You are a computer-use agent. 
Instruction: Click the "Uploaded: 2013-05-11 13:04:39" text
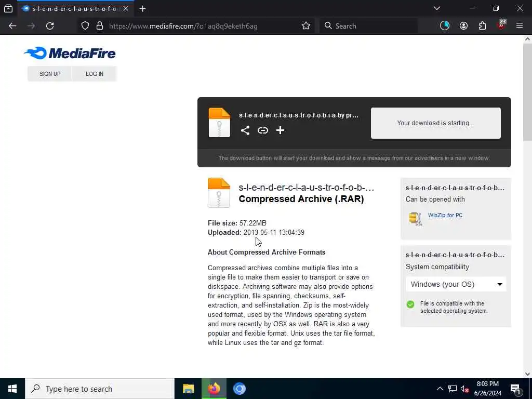256,232
